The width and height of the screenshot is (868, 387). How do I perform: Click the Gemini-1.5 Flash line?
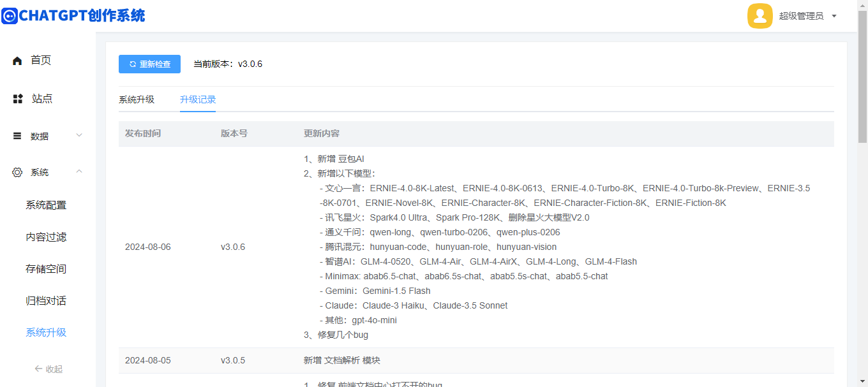[375, 291]
